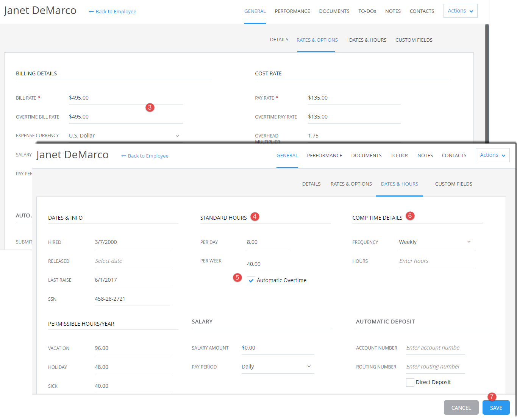
Task: Click the Overtime Pay Rate field $135.00
Action: coord(354,117)
